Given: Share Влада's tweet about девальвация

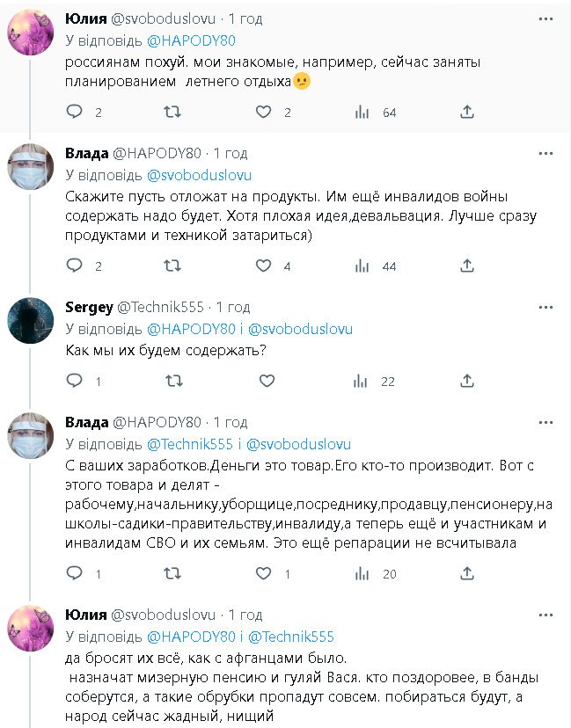Looking at the screenshot, I should click(x=467, y=266).
